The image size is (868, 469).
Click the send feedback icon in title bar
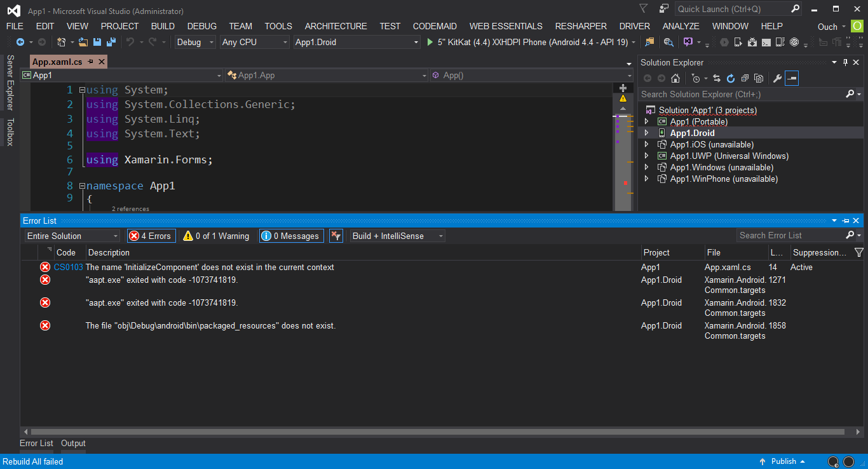coord(663,9)
